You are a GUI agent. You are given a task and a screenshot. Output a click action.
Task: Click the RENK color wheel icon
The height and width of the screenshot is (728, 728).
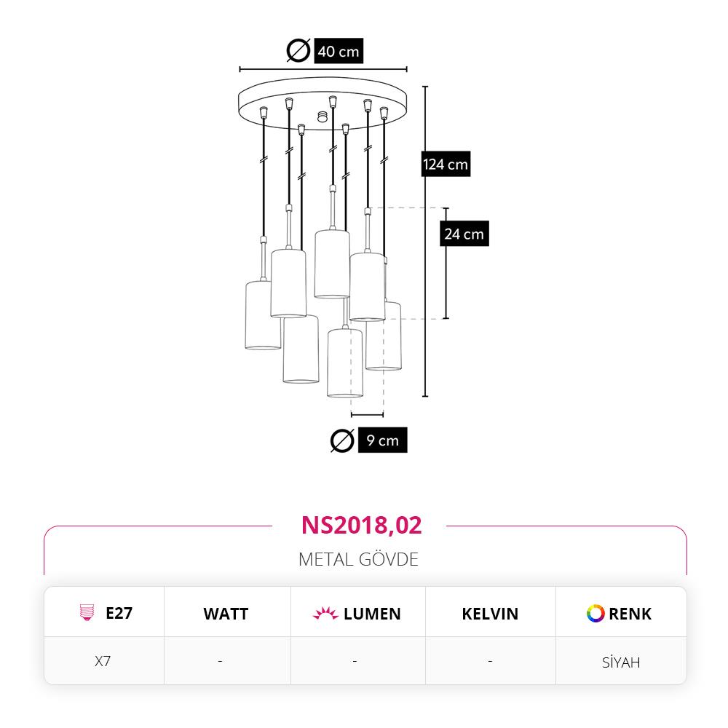(596, 613)
